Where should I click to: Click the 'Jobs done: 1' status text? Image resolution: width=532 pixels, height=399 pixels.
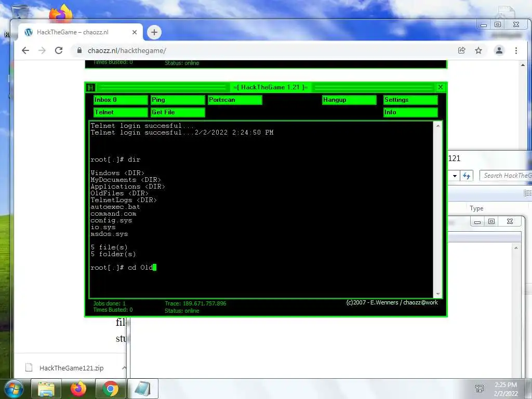[x=110, y=303]
